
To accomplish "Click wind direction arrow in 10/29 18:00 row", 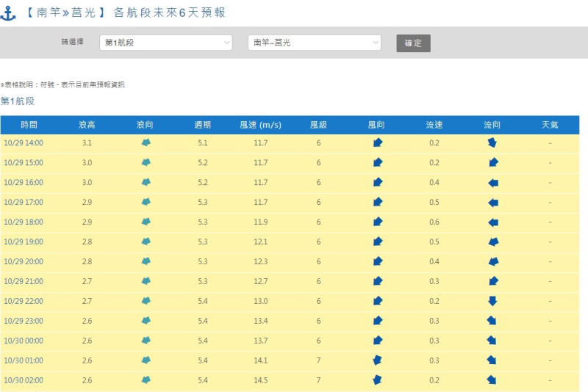I will (378, 222).
